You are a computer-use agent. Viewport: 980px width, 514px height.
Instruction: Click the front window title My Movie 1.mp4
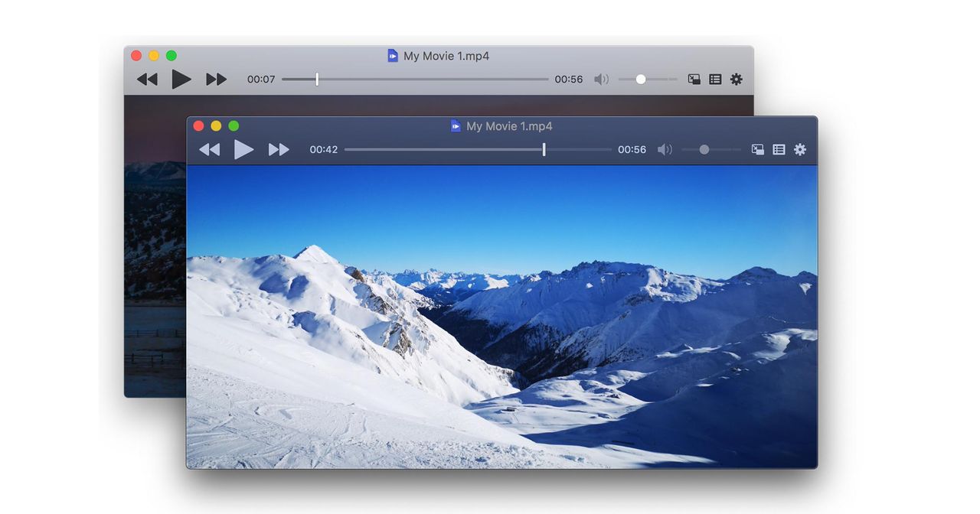pos(509,126)
